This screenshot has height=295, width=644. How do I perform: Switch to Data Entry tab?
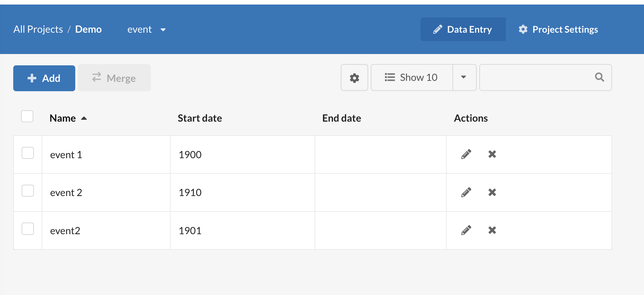463,29
